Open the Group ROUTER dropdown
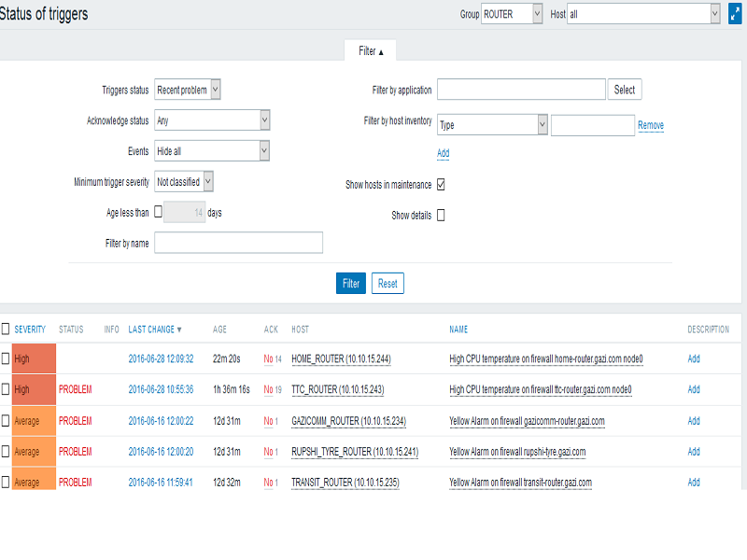747x560 pixels. pyautogui.click(x=512, y=14)
